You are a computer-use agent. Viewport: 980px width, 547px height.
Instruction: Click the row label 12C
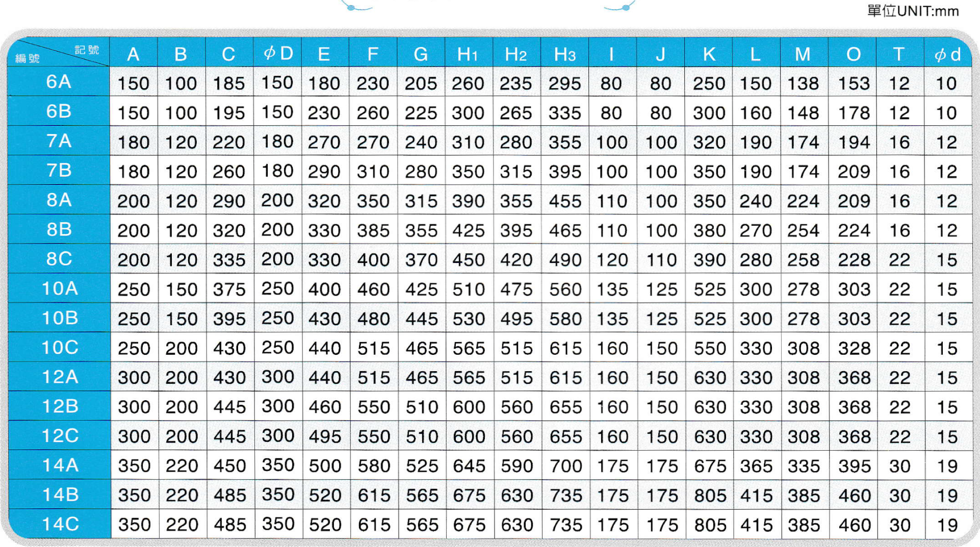point(60,436)
